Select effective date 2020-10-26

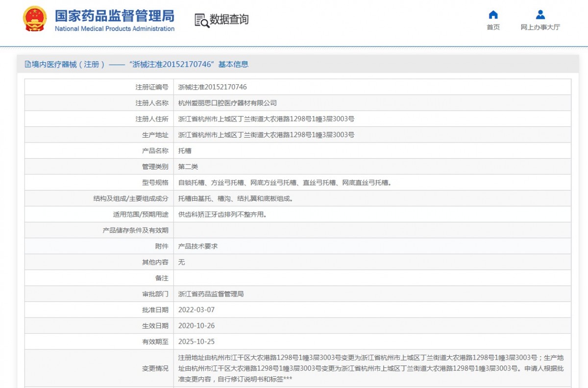point(196,326)
